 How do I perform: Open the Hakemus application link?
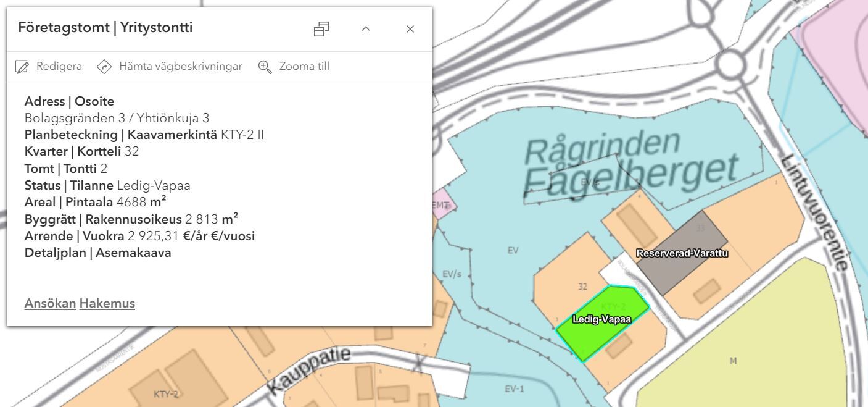[x=107, y=303]
